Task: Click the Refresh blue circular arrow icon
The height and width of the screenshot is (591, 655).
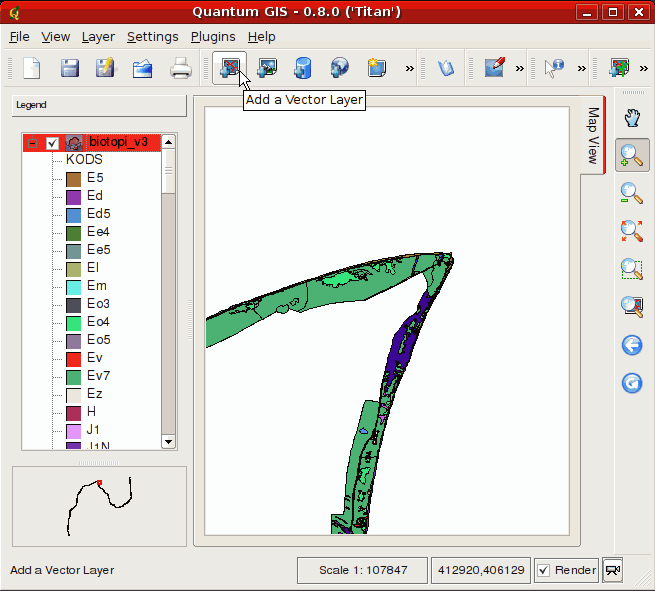Action: (x=632, y=383)
